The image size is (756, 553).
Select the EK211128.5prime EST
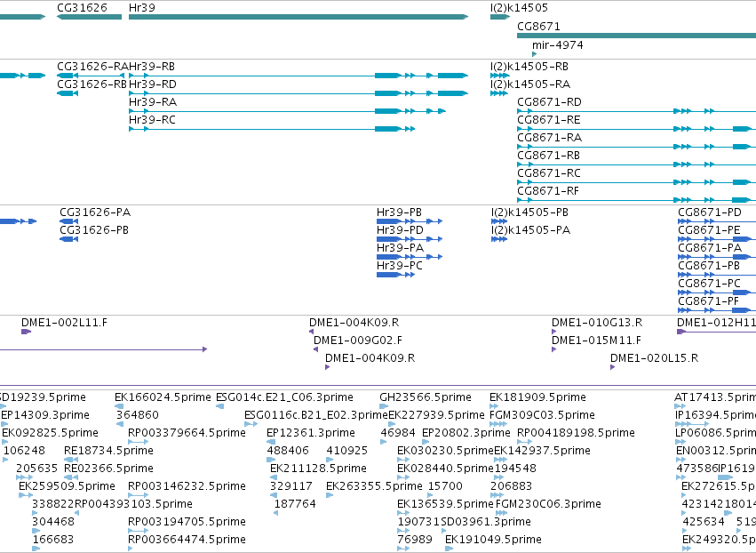point(274,477)
